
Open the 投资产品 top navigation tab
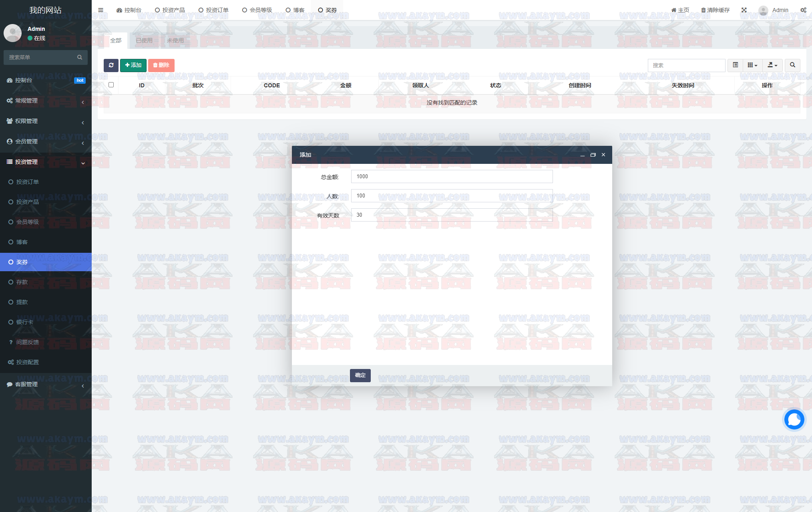(170, 10)
